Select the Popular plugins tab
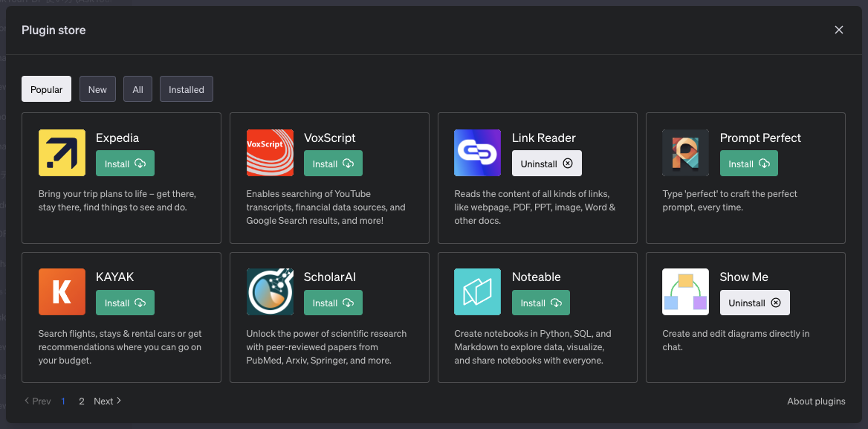The width and height of the screenshot is (868, 429). pos(47,89)
